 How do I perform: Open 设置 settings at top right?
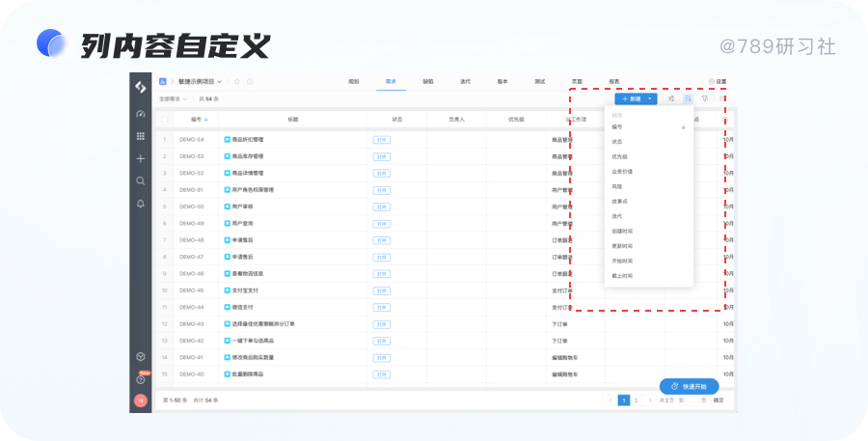[718, 81]
